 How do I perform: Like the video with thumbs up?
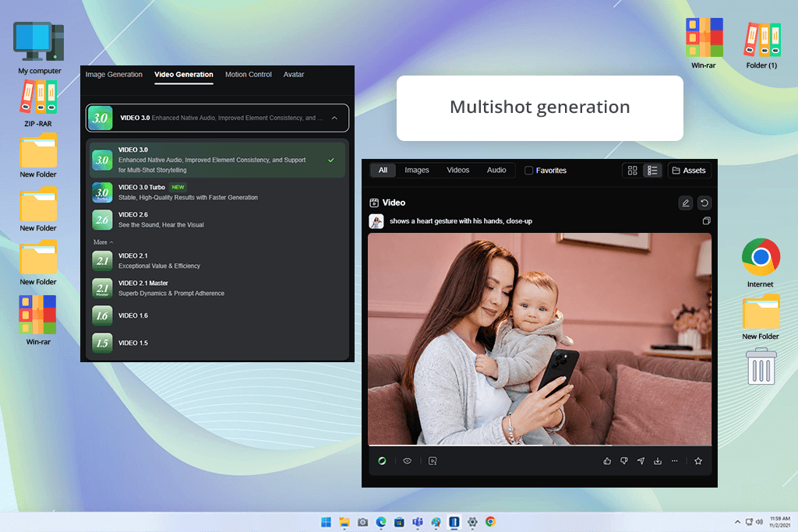point(607,461)
